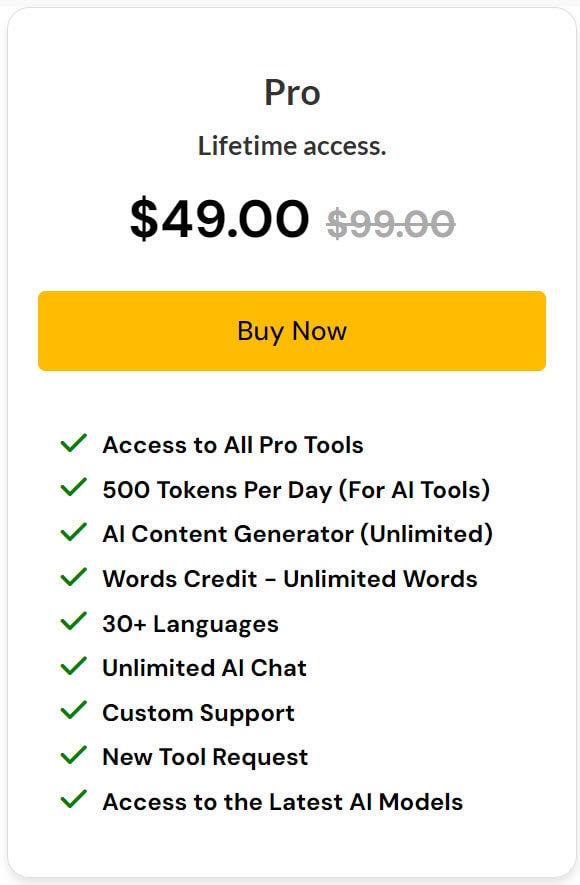Image resolution: width=580 pixels, height=885 pixels.
Task: Click checkmark next to New Tool Request
Action: pyautogui.click(x=73, y=755)
